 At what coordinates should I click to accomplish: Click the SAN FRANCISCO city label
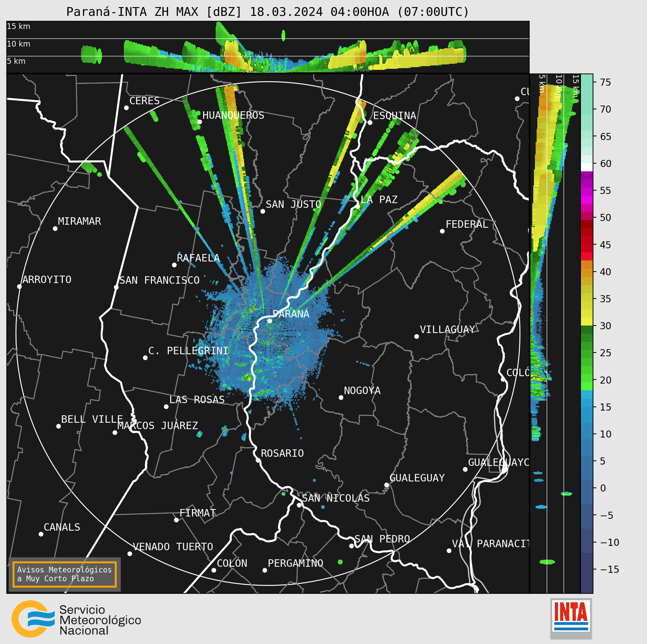coord(159,280)
